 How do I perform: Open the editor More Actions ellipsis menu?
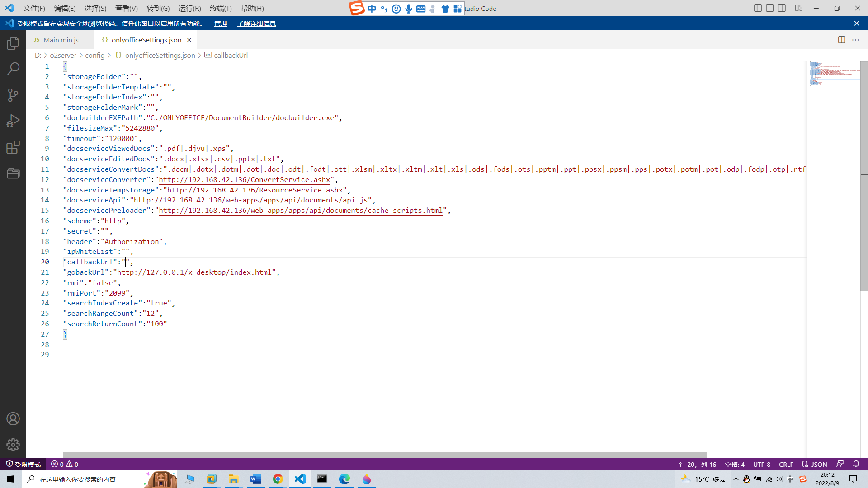coord(855,40)
